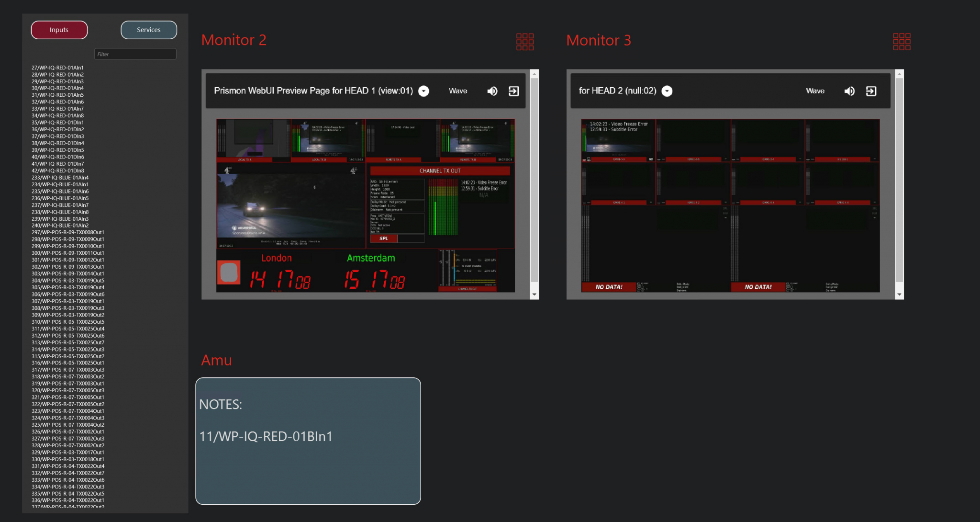Toggle Wave display on HEAD 1 panel
The width and height of the screenshot is (980, 522).
click(457, 91)
